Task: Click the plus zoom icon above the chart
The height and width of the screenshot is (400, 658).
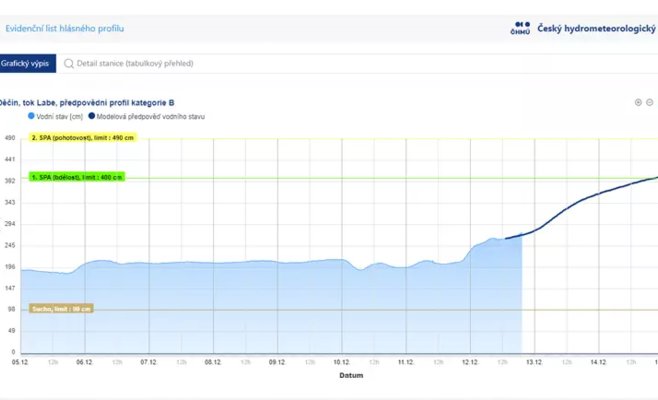Action: [x=638, y=102]
